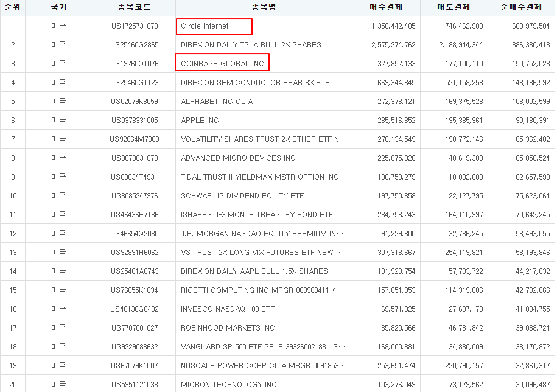Select J.P. MORGAN NASDAQ EQUITY PREMIUM name

pyautogui.click(x=262, y=233)
